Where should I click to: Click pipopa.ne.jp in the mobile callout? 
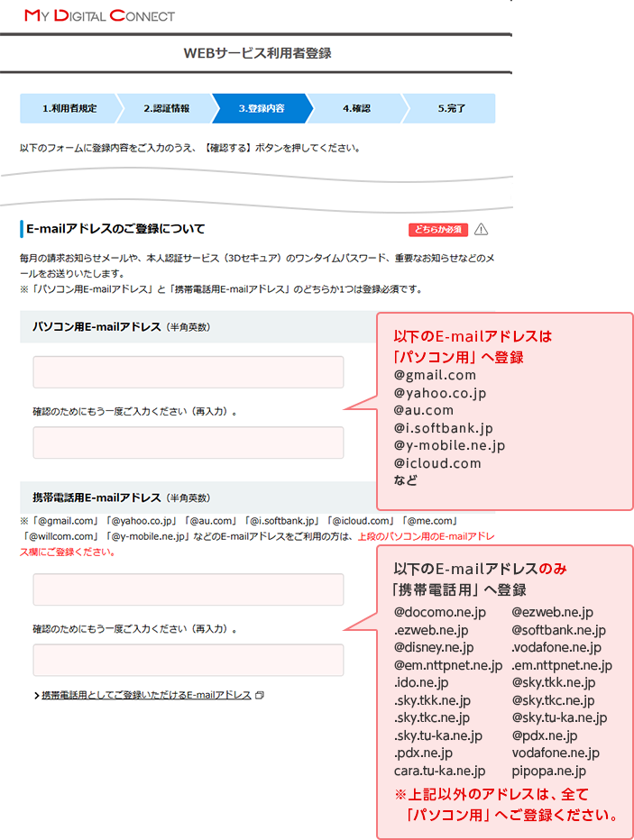coord(549,771)
